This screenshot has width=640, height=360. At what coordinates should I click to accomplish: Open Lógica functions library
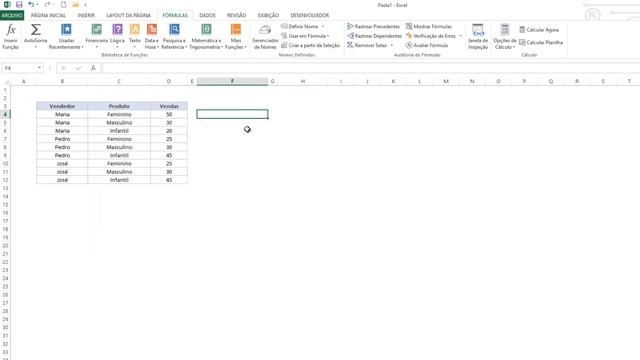(118, 37)
